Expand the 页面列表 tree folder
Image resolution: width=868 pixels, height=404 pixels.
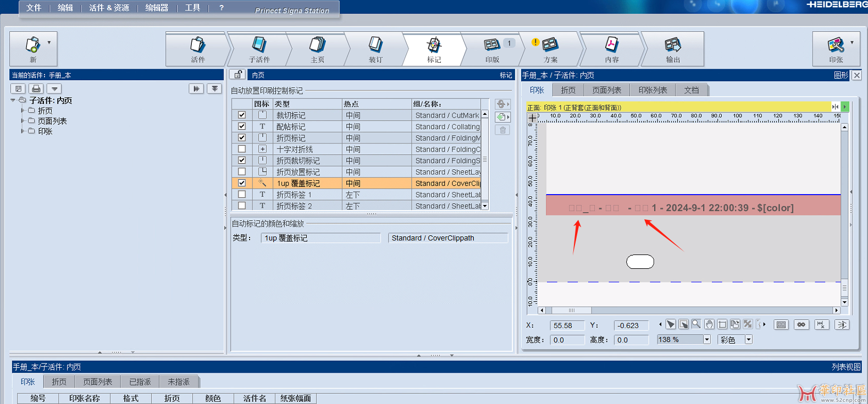[23, 120]
